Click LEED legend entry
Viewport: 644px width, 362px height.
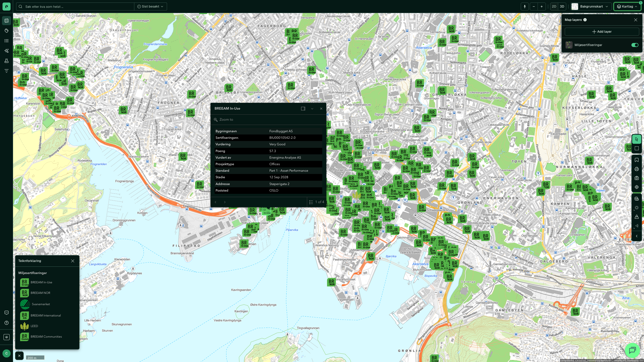29,326
